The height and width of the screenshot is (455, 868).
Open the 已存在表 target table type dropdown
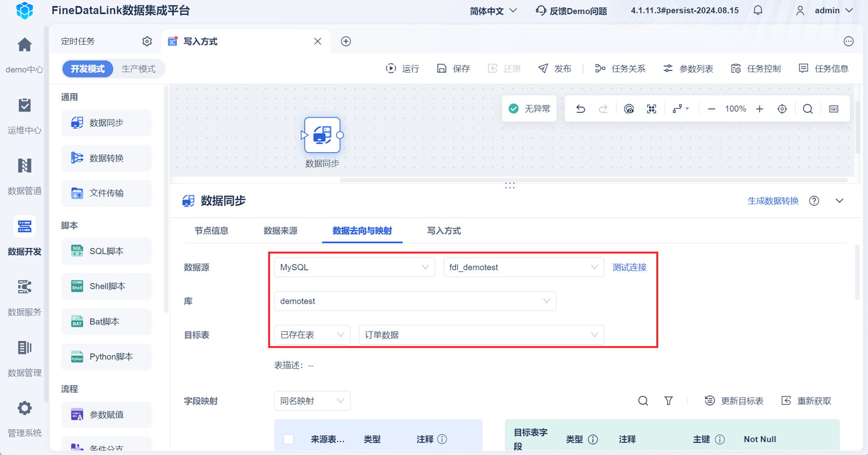tap(312, 335)
